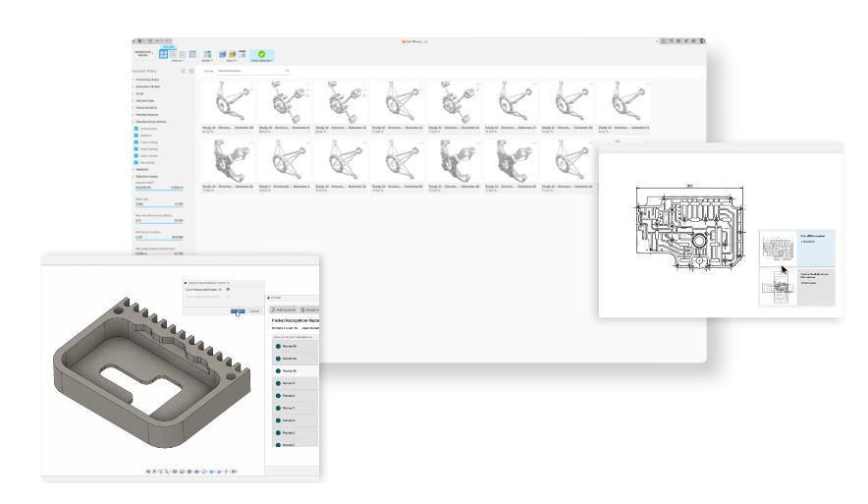The image size is (868, 504).
Task: Toggle the Unrestricted manufacturing method checkbox
Action: [x=136, y=129]
